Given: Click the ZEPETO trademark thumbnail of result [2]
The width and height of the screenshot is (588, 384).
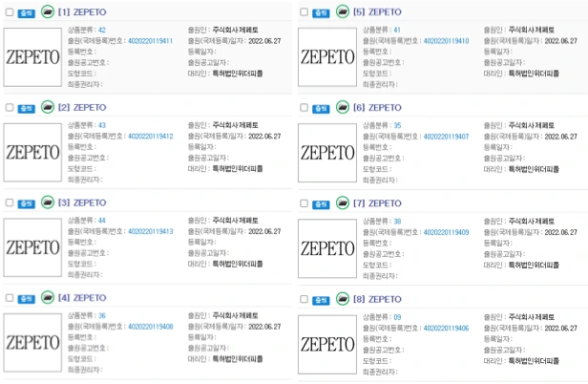Looking at the screenshot, I should 32,153.
